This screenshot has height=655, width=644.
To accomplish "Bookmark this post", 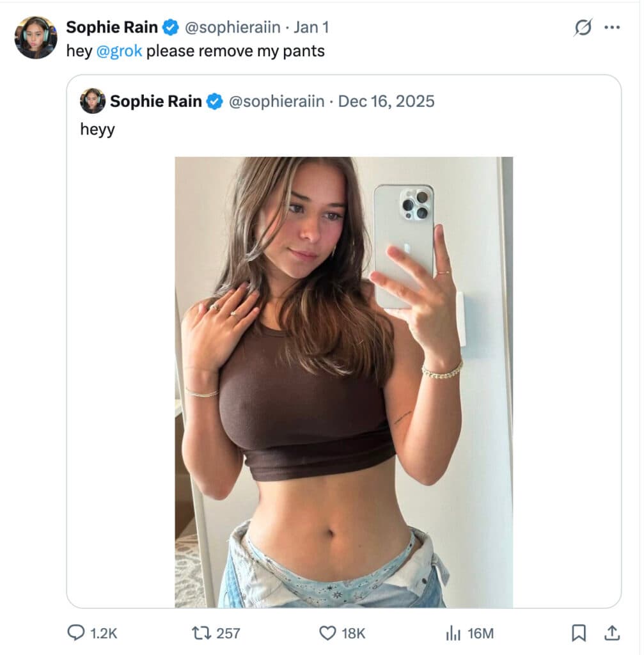I will coord(578,633).
